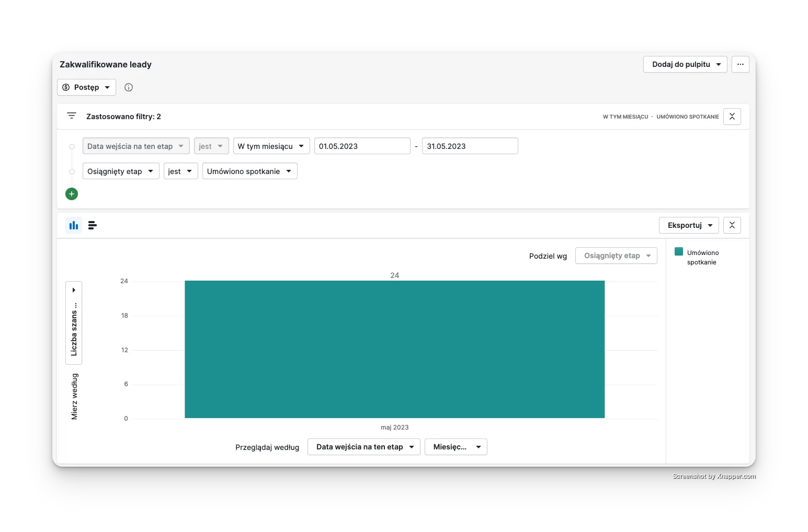Click the Zastosowano filtry: 2 label
This screenshot has height=532, width=808.
123,117
